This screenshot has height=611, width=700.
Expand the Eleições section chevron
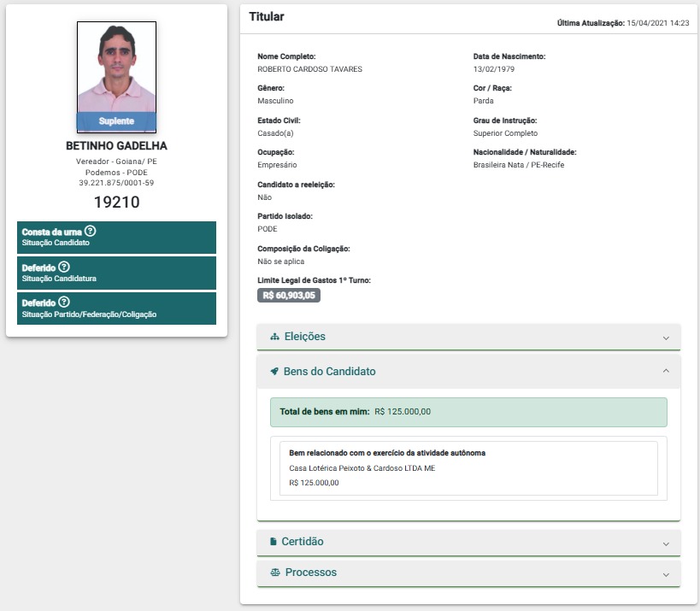666,338
